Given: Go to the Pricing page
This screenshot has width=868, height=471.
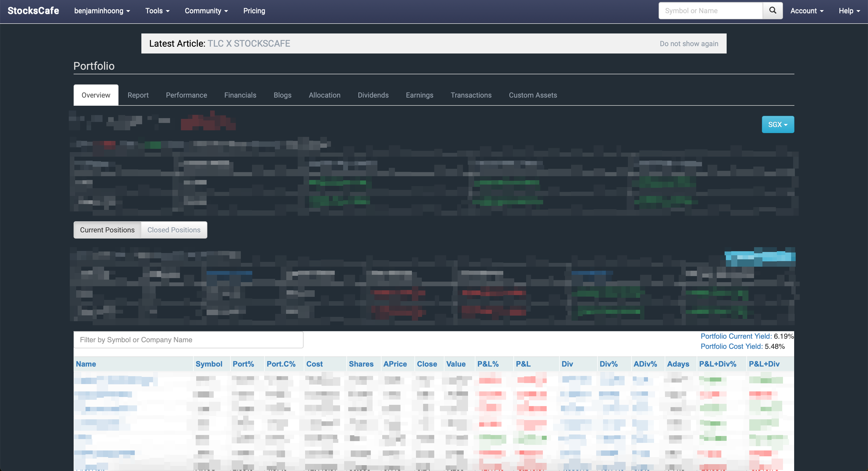Looking at the screenshot, I should 254,11.
